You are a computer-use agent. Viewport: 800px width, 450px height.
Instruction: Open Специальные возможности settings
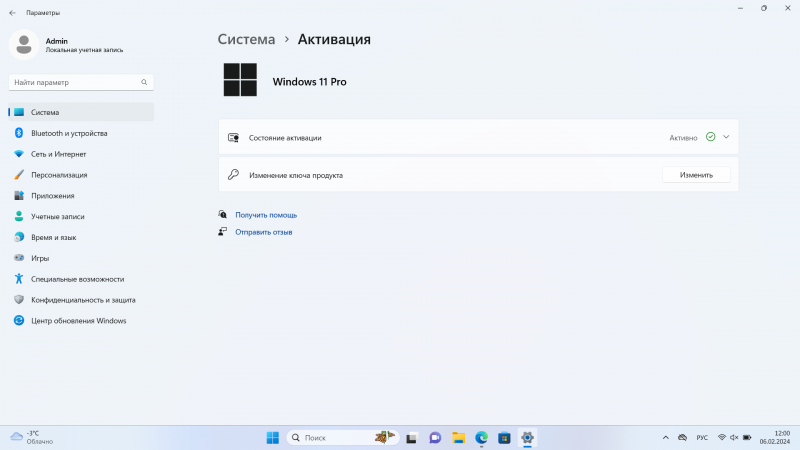pos(81,280)
